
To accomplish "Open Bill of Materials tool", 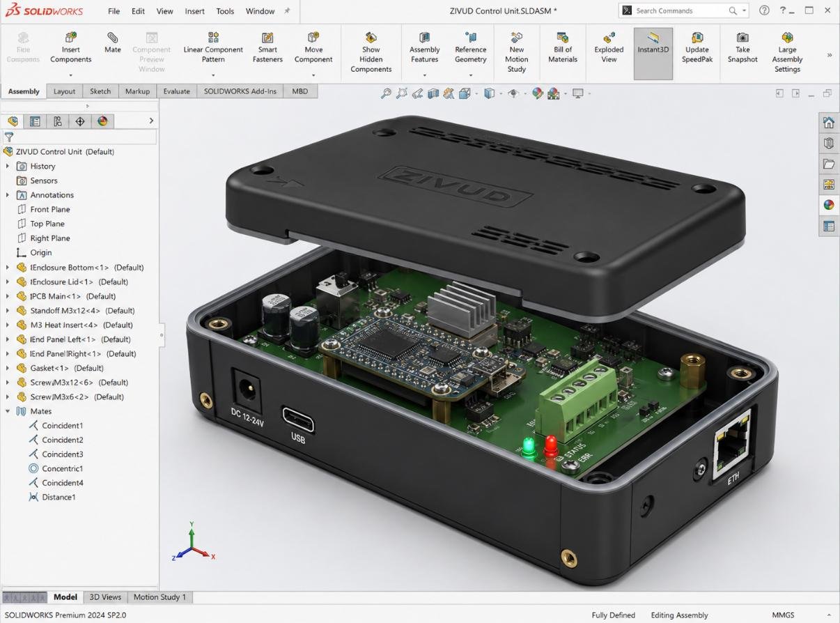I will (562, 48).
